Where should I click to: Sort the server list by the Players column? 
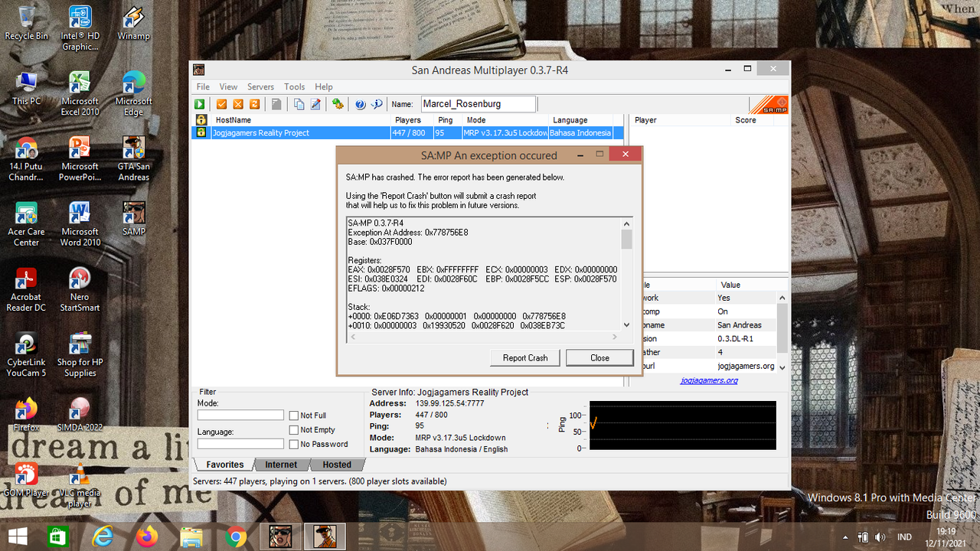411,120
